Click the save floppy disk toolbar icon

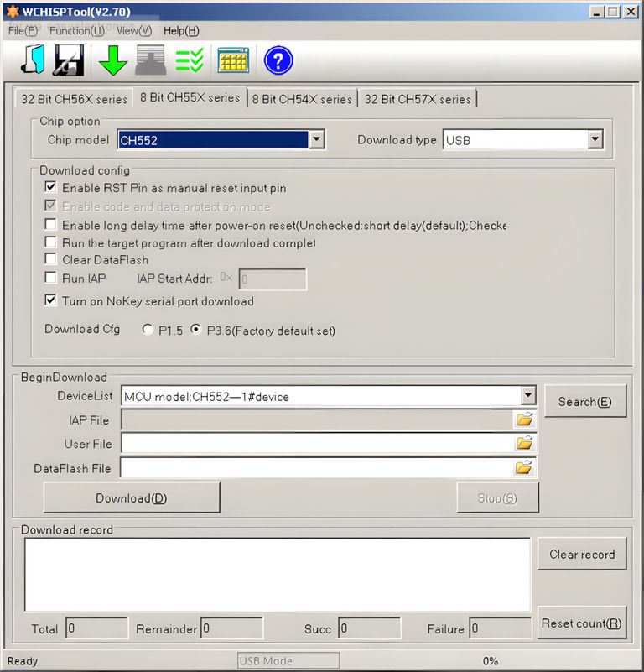pos(69,60)
